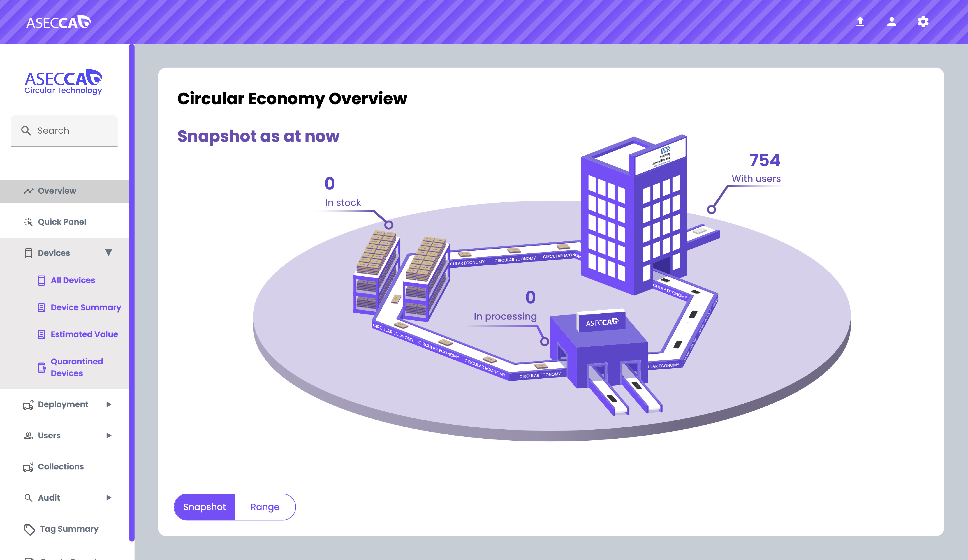Expand the Deployment submenu arrow
This screenshot has height=560, width=968.
pyautogui.click(x=109, y=404)
